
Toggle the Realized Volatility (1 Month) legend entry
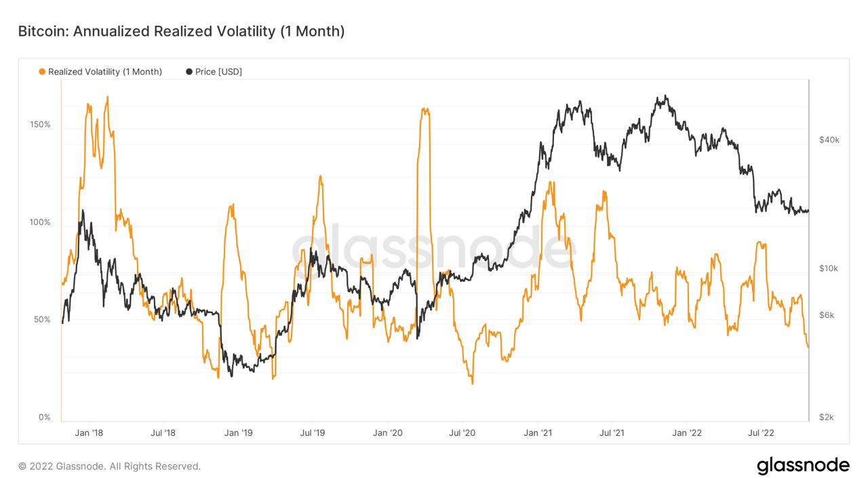point(100,72)
